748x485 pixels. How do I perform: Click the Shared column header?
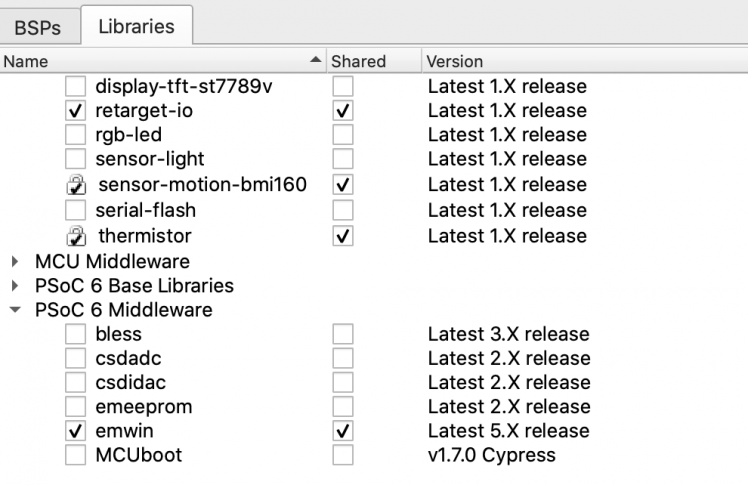(x=358, y=61)
